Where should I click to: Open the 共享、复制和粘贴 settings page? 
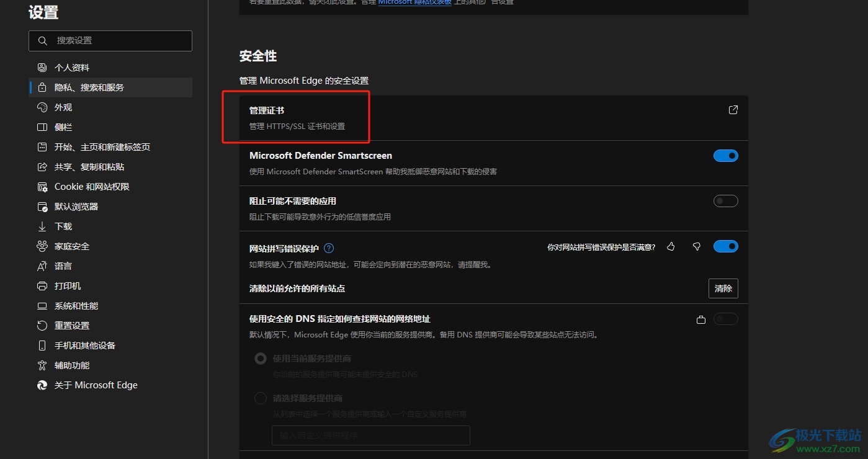tap(110, 167)
